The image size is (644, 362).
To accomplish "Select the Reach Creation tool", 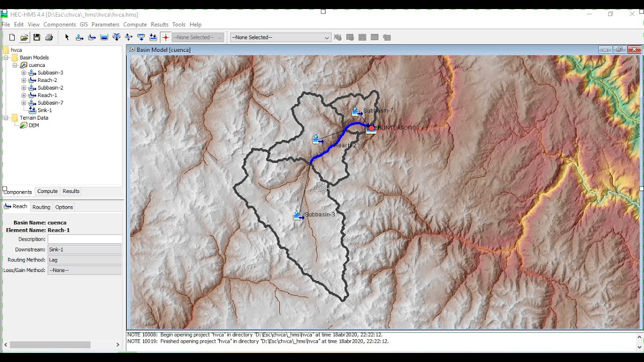I will click(92, 37).
